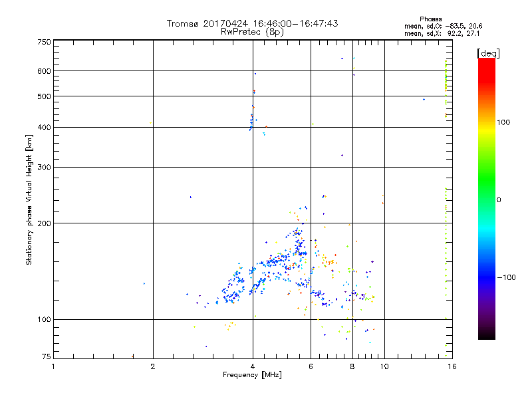Image resolution: width=532 pixels, height=399 pixels.
Task: Click the x-axis tick label '4'
Action: pyautogui.click(x=253, y=366)
